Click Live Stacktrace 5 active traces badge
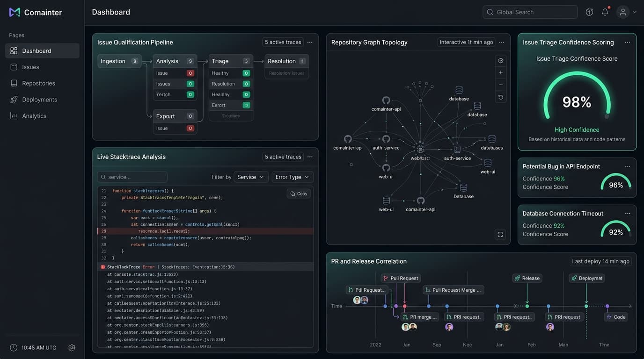The image size is (644, 359). pos(283,157)
